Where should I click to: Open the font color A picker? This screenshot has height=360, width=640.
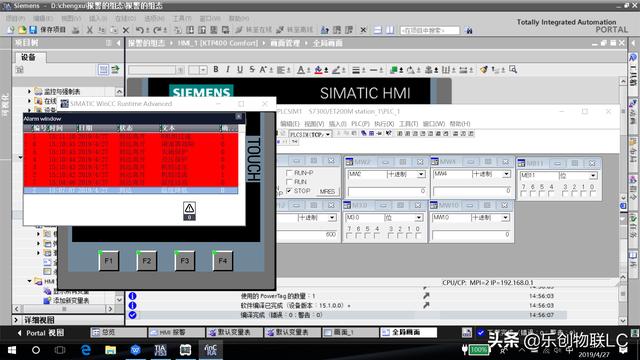click(x=301, y=70)
